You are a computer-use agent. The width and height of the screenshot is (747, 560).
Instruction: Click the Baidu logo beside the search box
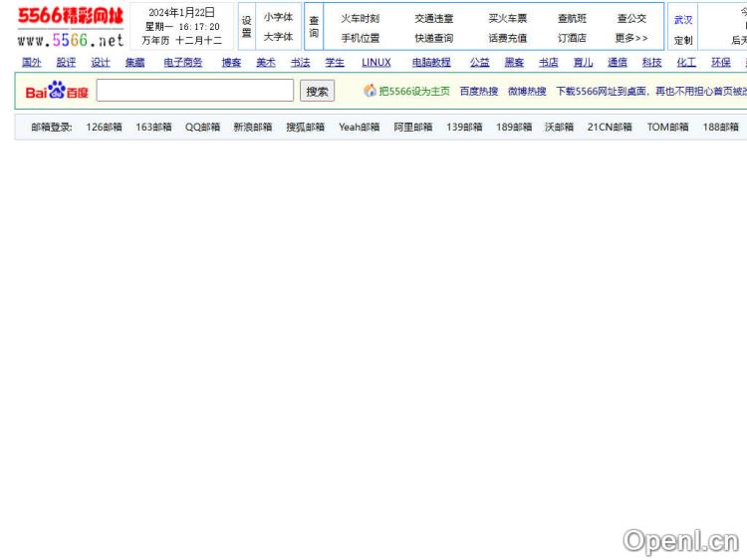tap(57, 92)
